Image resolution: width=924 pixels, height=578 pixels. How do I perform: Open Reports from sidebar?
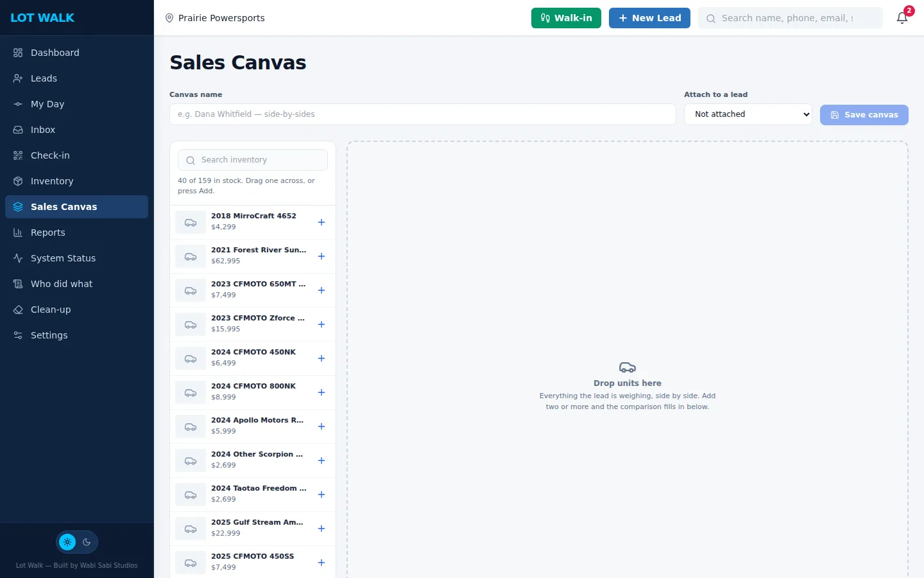76,232
